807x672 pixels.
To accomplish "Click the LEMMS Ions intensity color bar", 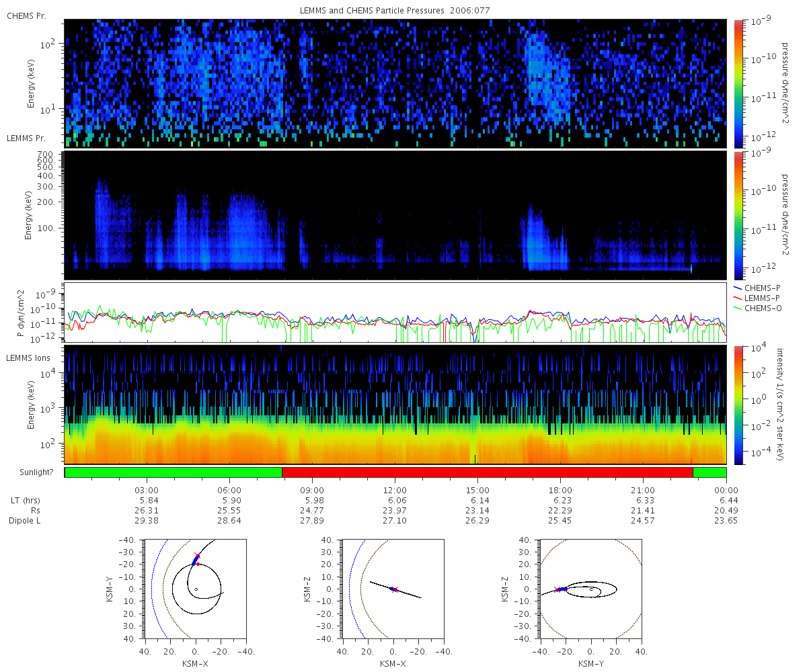I will (x=736, y=405).
